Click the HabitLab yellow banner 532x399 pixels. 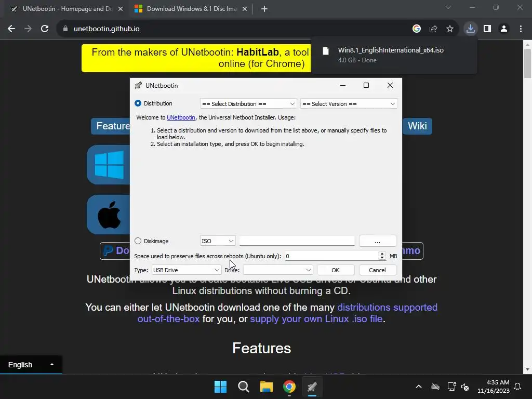[x=196, y=58]
